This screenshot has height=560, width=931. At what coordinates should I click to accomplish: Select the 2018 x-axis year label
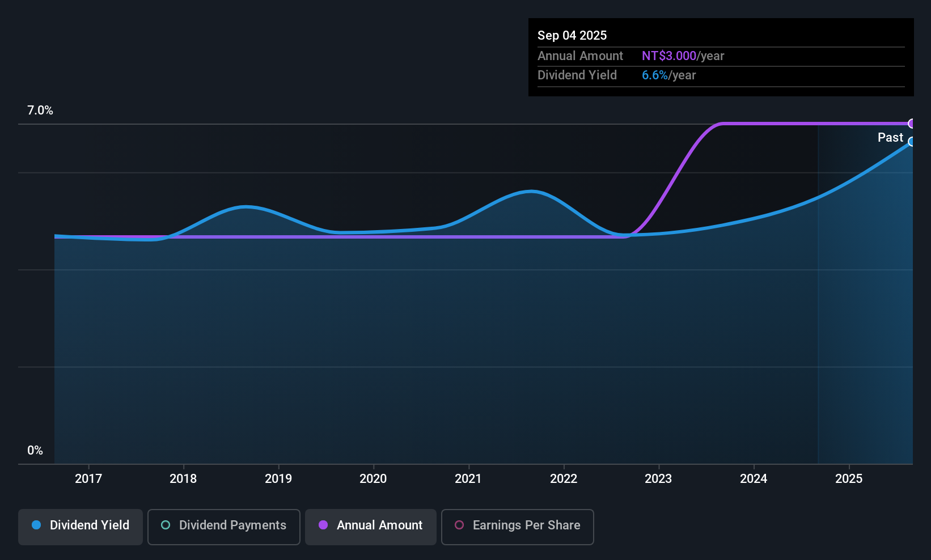point(183,479)
